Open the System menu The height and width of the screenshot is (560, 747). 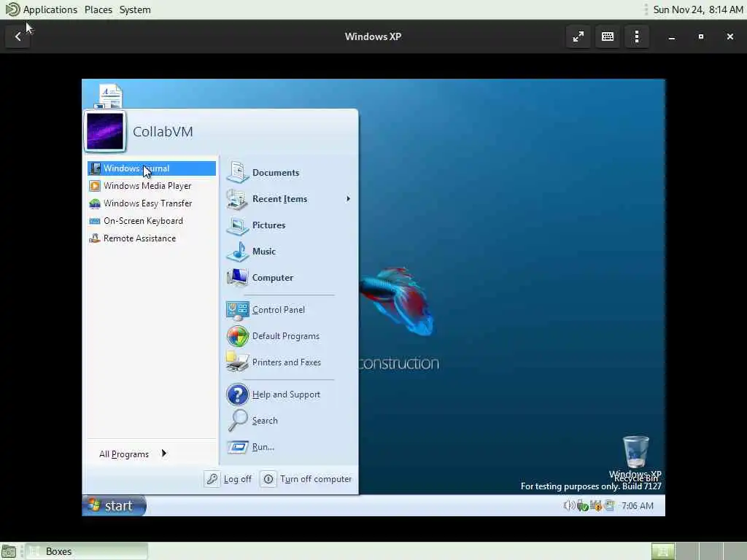[x=135, y=9]
